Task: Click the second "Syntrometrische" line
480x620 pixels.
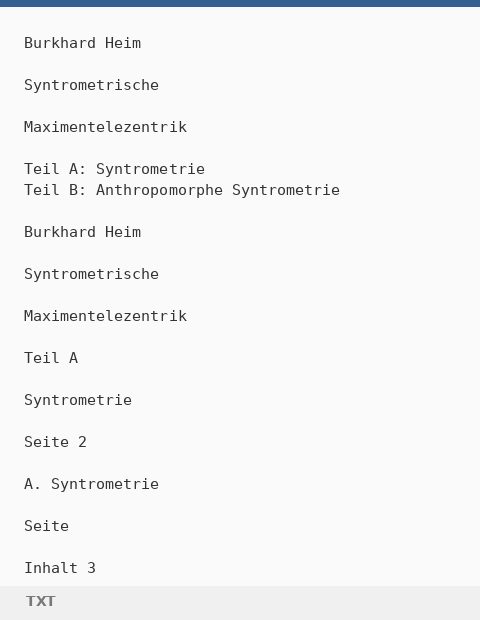Action: click(91, 274)
